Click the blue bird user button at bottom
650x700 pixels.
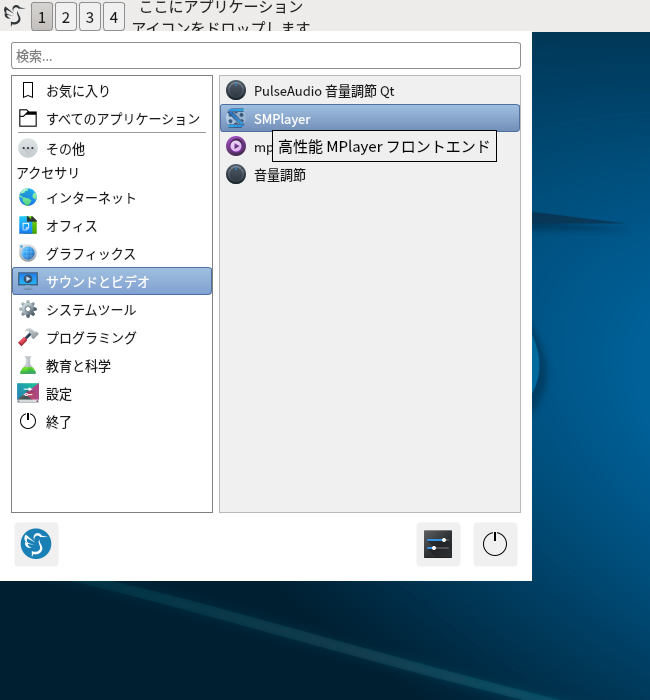click(x=36, y=544)
